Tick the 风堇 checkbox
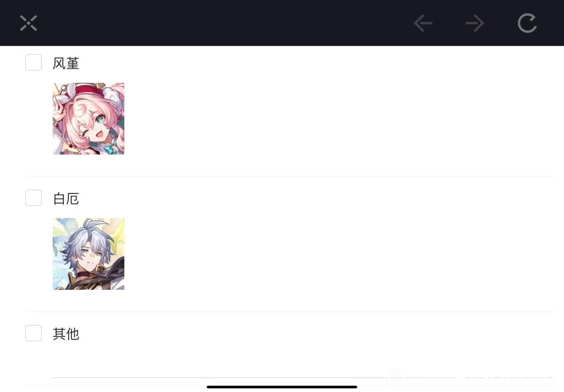The image size is (564, 392). 33,62
